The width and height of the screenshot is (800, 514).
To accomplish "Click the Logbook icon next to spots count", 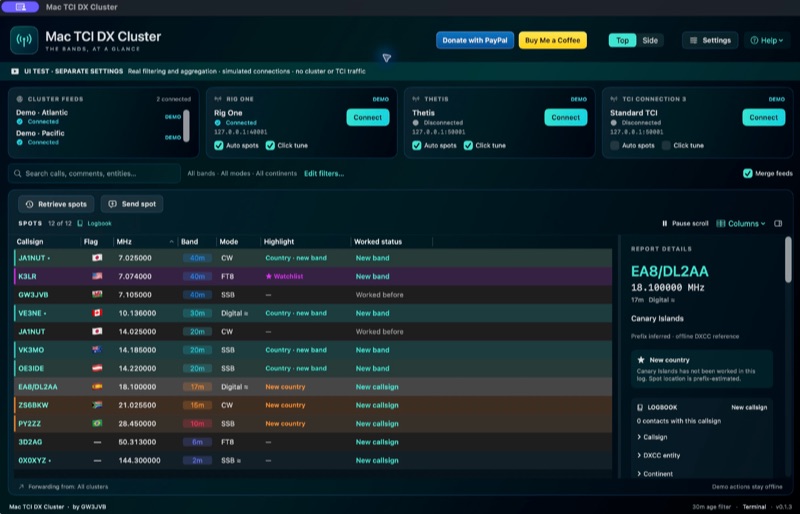I will pos(80,223).
